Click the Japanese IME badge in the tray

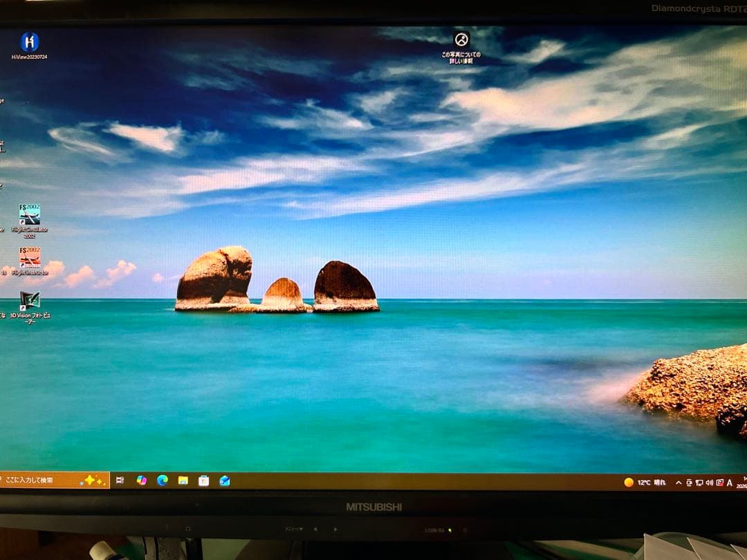719,482
